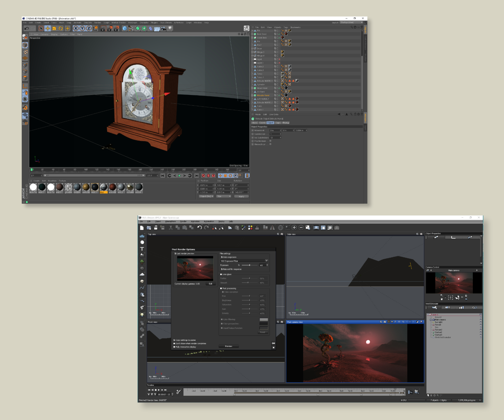Open Automation menu in Vue
504x420 pixels.
point(209,221)
